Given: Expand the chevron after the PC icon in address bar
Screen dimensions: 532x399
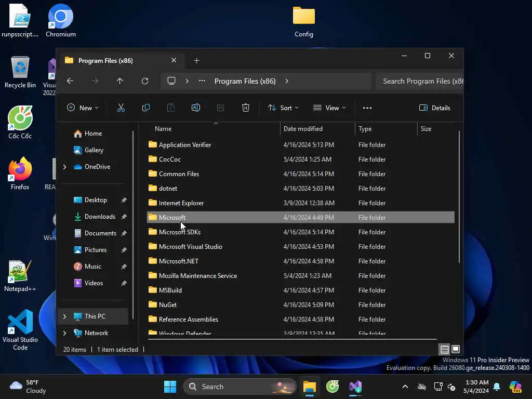Looking at the screenshot, I should point(187,81).
